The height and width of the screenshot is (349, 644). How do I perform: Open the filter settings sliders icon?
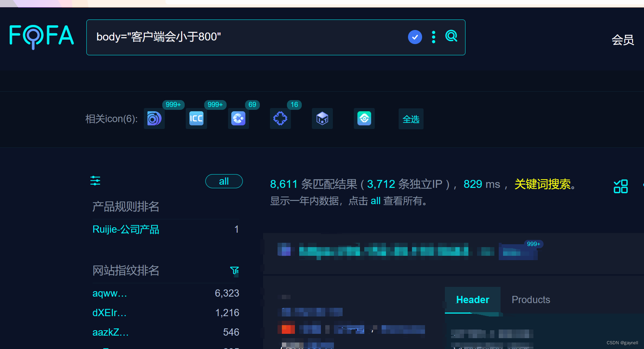pos(95,180)
